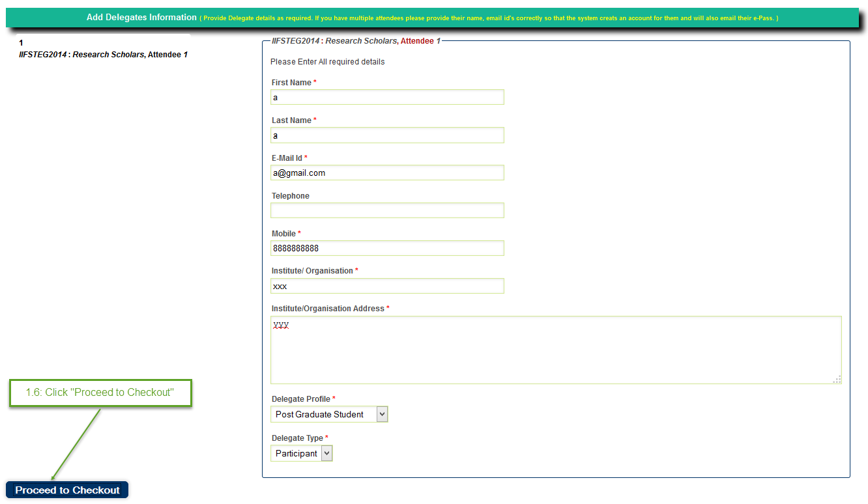Focus the Last Name text box
Image resolution: width=868 pixels, height=504 pixels.
pyautogui.click(x=387, y=135)
